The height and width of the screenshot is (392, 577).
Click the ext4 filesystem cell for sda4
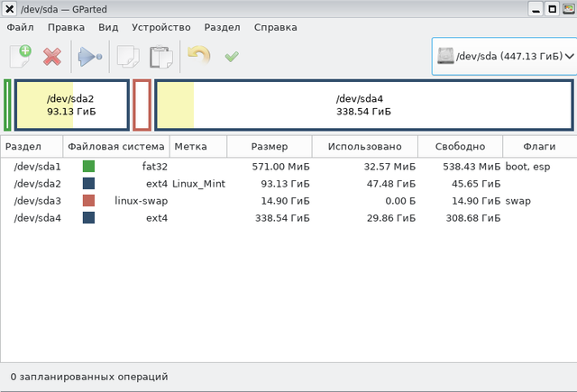point(157,218)
